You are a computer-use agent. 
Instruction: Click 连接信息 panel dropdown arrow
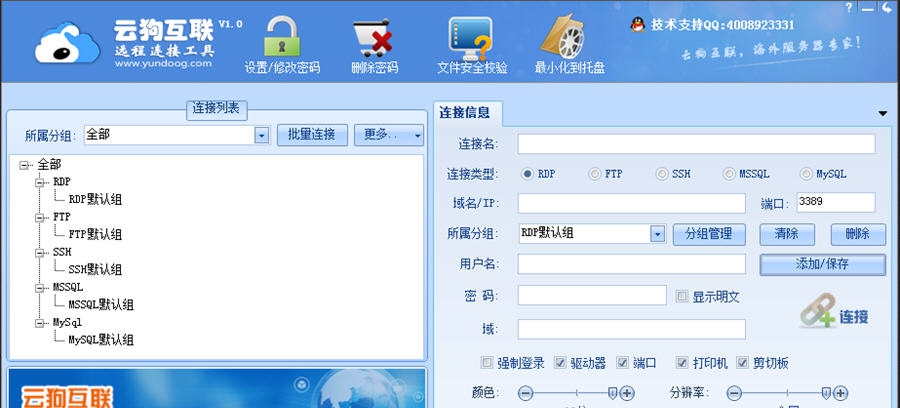point(883,114)
